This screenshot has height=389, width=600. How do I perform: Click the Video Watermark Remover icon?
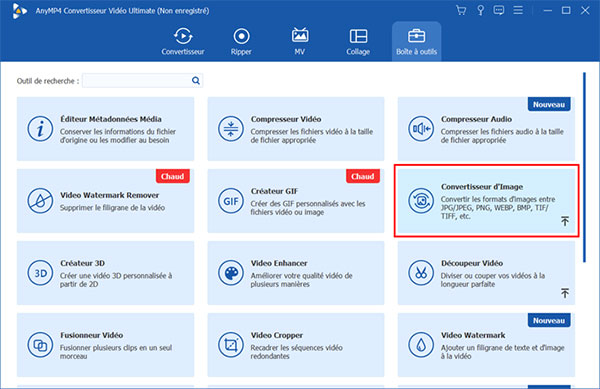click(x=40, y=200)
